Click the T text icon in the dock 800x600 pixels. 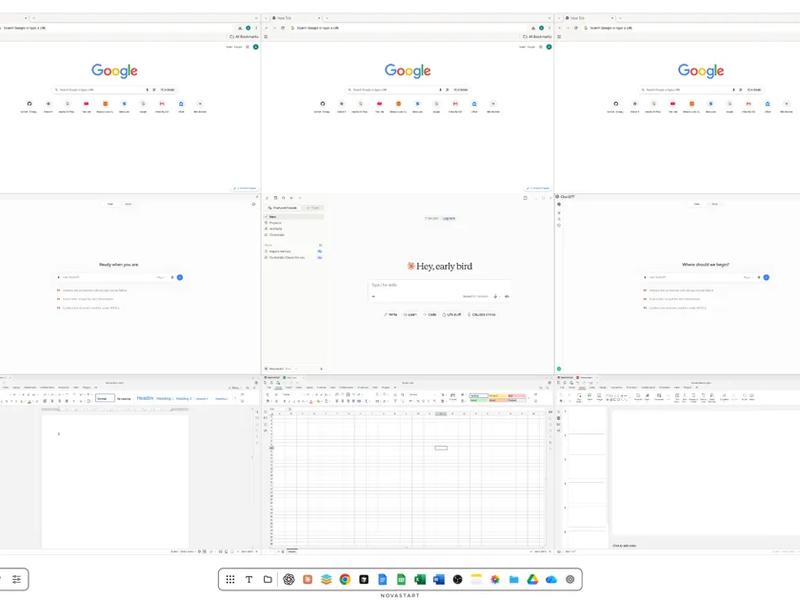tap(249, 579)
